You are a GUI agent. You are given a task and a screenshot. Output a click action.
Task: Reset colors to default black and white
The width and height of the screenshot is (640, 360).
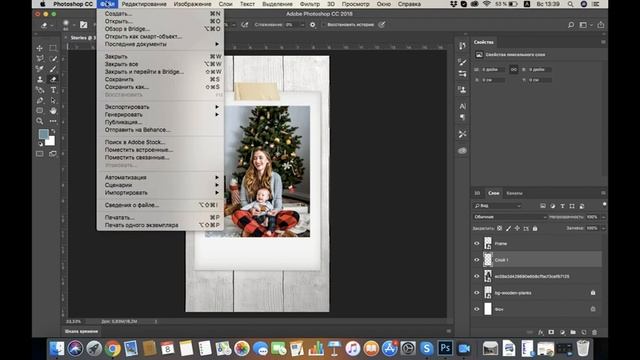(x=40, y=144)
